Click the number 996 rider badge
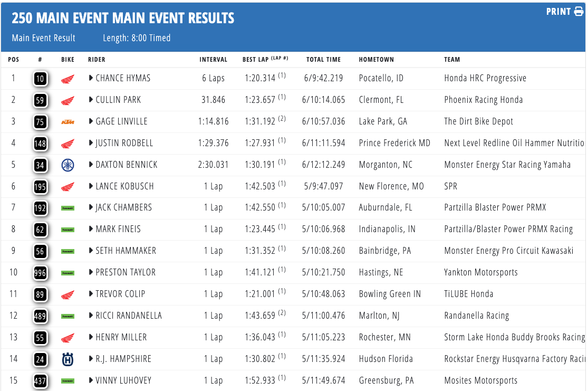The image size is (588, 391). click(x=40, y=273)
